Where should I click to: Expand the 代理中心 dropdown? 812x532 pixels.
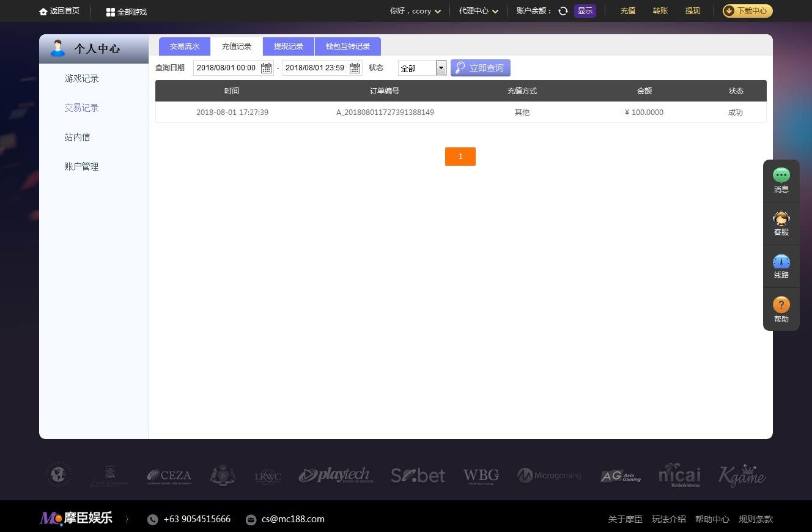point(479,11)
